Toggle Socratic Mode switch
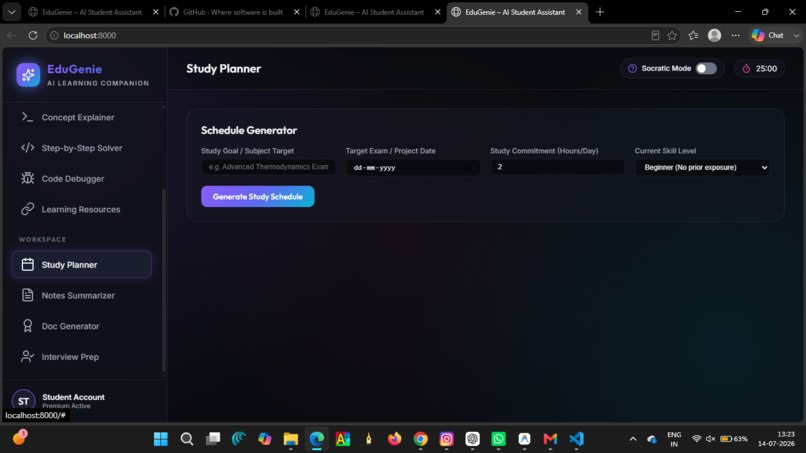 [706, 68]
